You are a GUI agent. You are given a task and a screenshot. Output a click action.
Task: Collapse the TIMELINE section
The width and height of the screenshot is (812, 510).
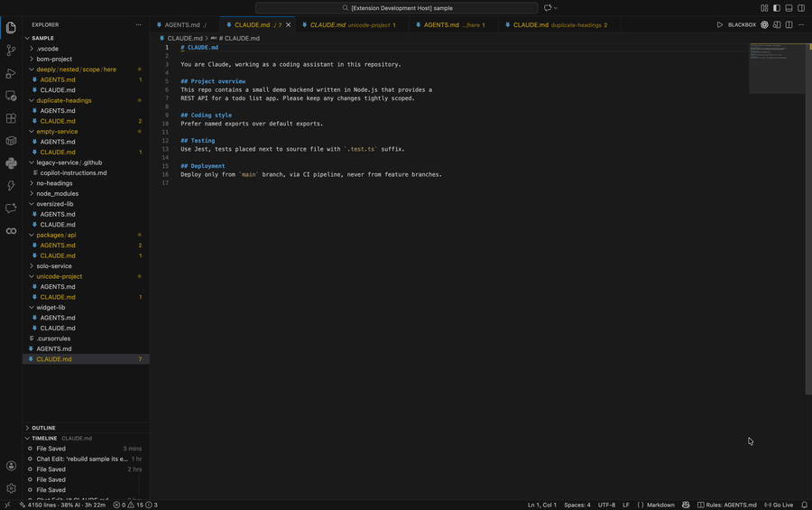click(44, 439)
